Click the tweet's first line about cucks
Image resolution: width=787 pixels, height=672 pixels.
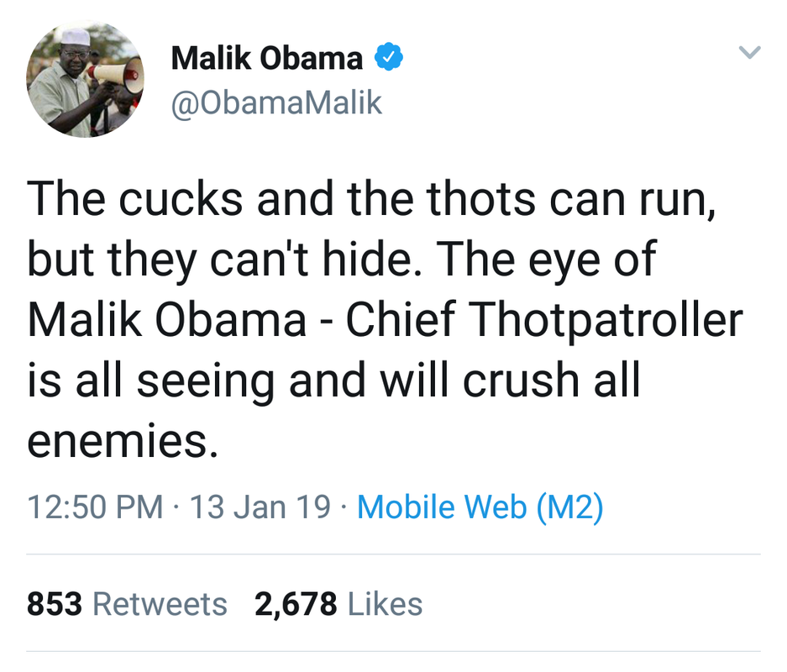(371, 200)
